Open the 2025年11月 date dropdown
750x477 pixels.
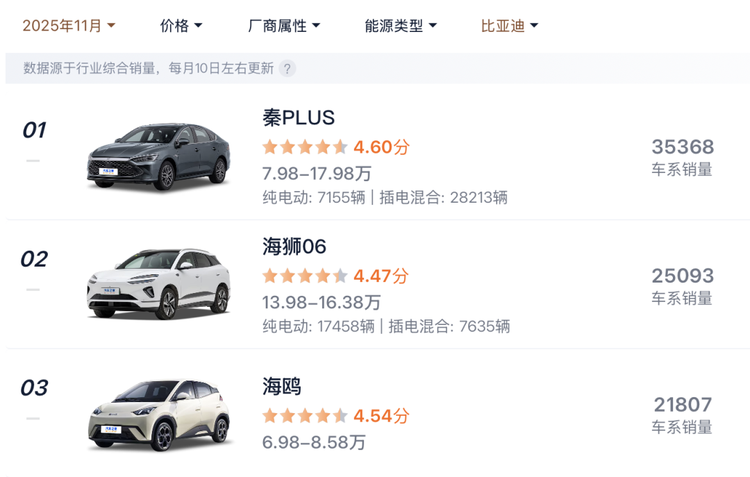tap(69, 25)
